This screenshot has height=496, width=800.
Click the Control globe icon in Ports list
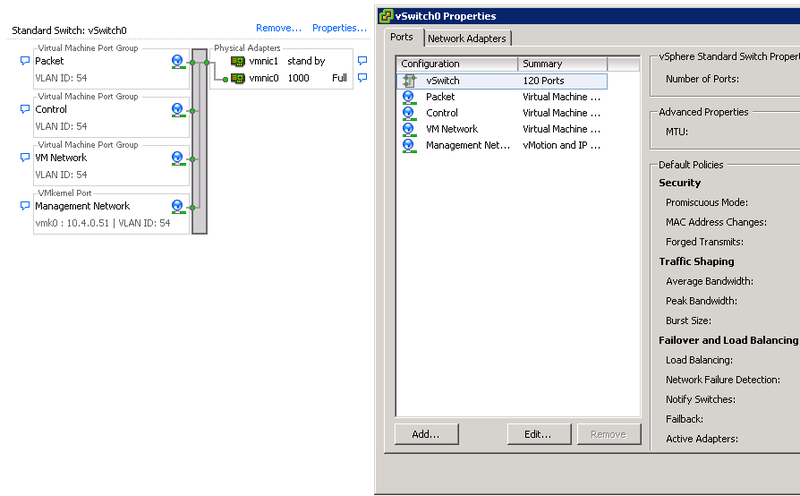(x=409, y=113)
